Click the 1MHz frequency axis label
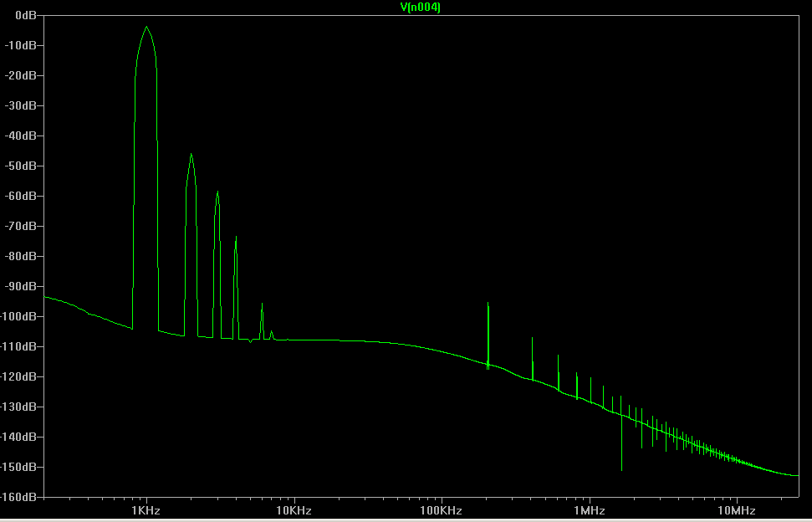812x522 pixels. (590, 510)
